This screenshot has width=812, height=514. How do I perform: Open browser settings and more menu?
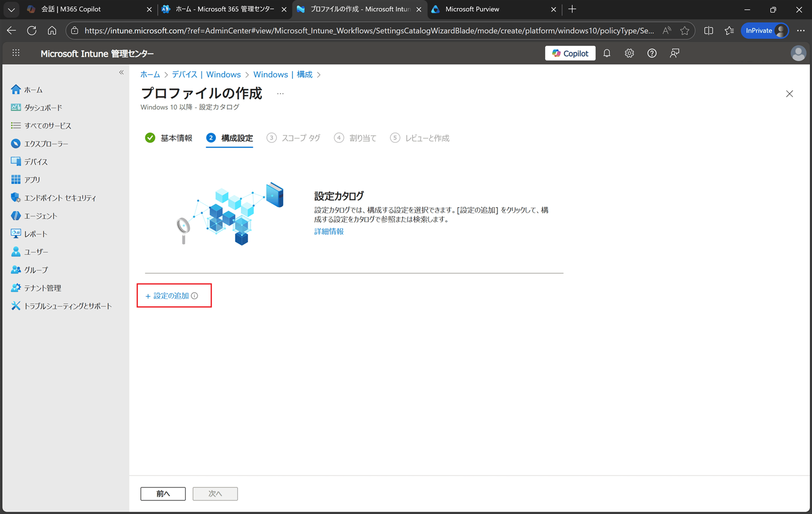[801, 31]
